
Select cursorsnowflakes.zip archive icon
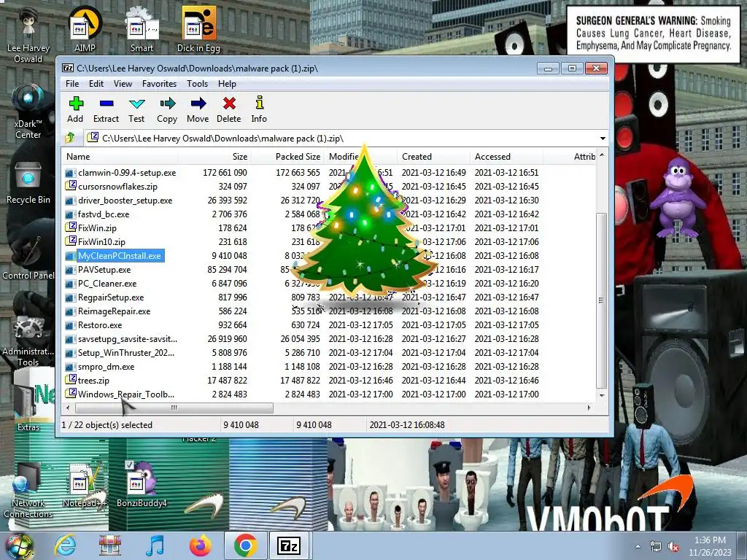click(x=71, y=187)
